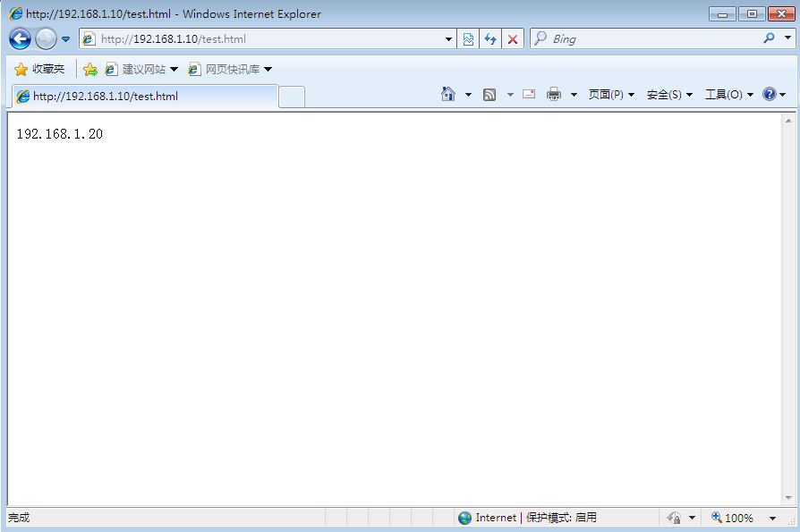
Task: Click the page text 192.168.1.20
Action: click(x=60, y=134)
